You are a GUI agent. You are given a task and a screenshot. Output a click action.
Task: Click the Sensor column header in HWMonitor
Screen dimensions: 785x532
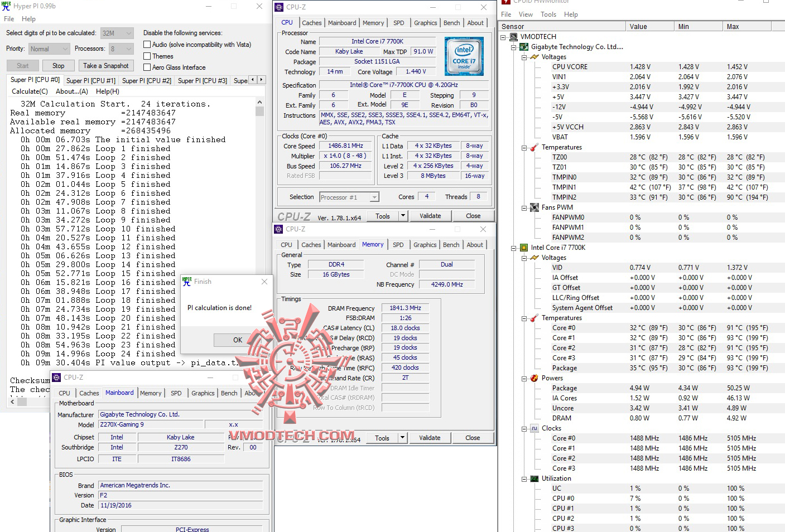pos(562,26)
